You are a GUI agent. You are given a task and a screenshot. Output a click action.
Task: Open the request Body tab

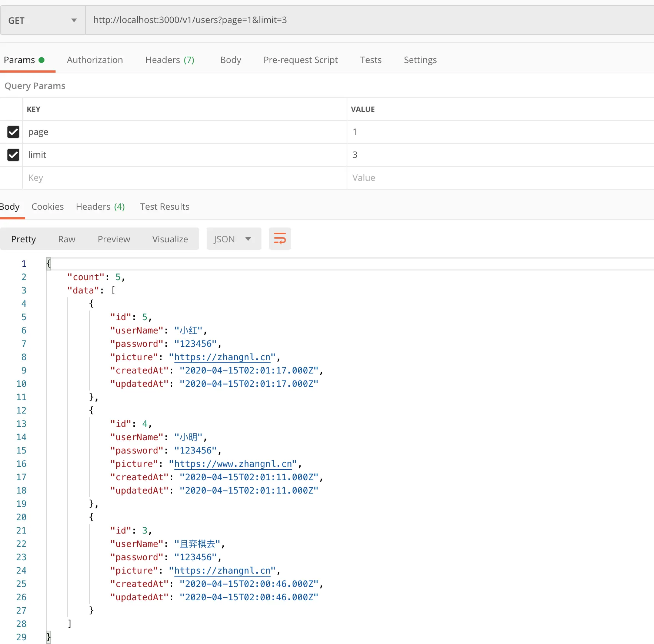[x=231, y=60]
